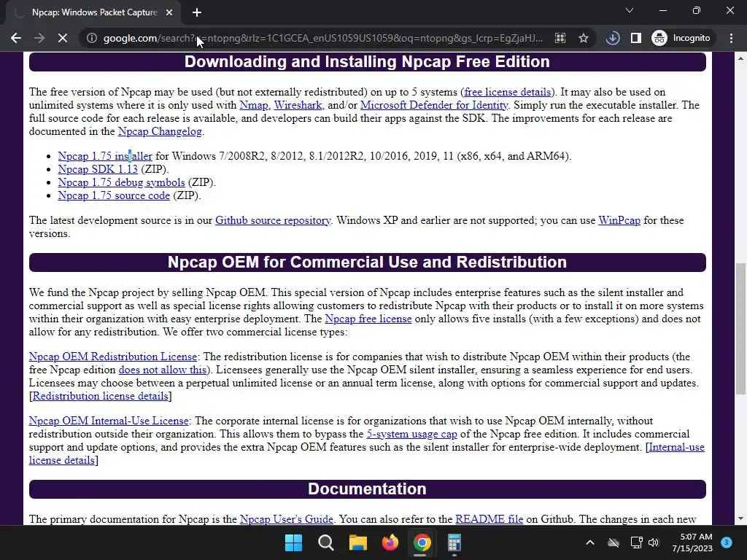The width and height of the screenshot is (747, 560).
Task: Open Microsoft Defender for Identity link
Action: tap(434, 105)
